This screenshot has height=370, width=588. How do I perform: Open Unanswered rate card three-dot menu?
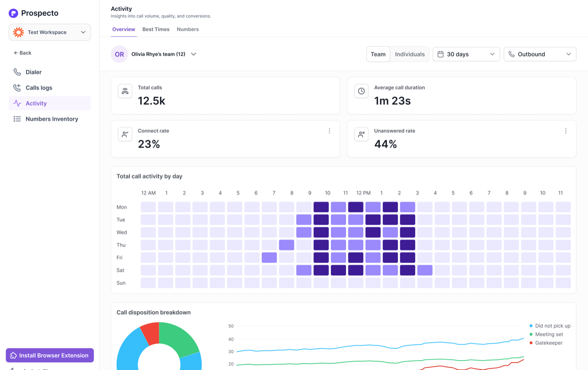tap(565, 131)
